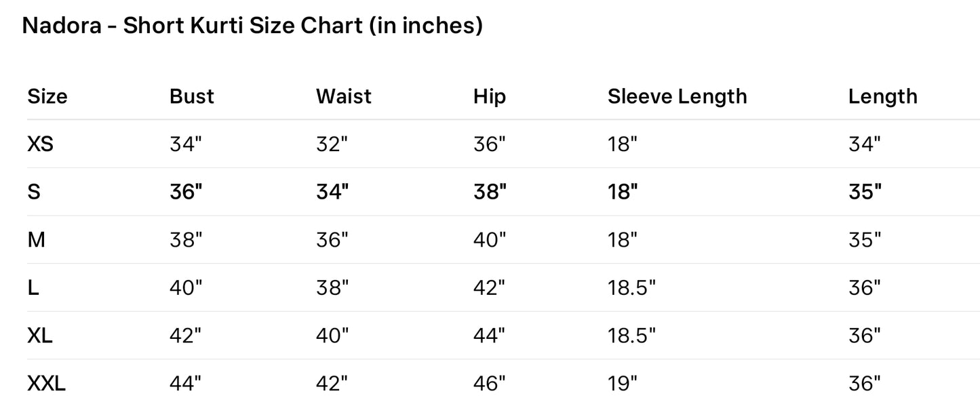Select the XS size row label

[x=40, y=144]
